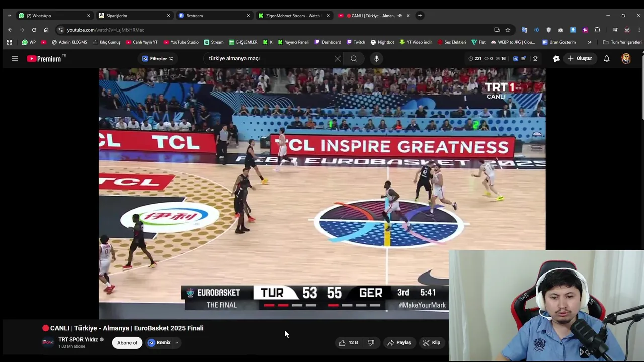Open a new browser tab
644x362 pixels.
click(x=420, y=16)
